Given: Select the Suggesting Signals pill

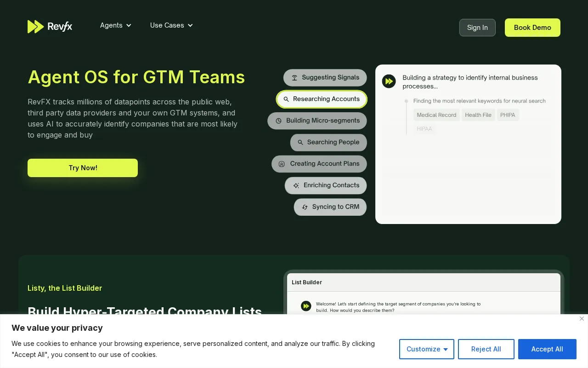Looking at the screenshot, I should pos(325,78).
